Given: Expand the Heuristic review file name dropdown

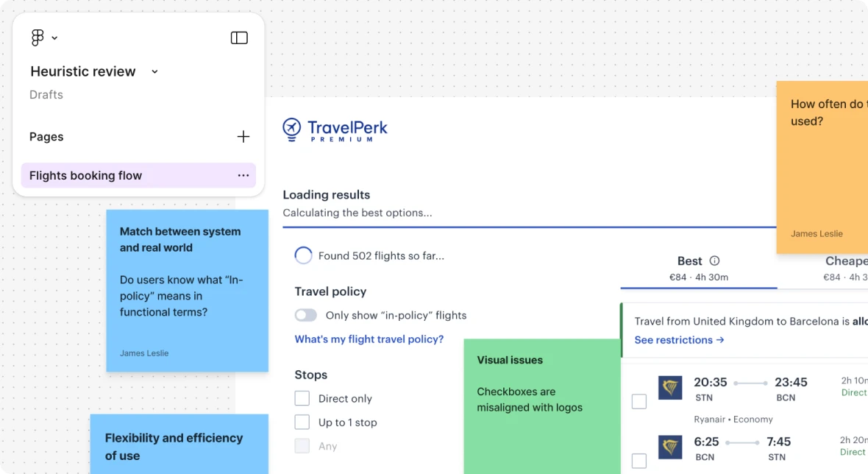Looking at the screenshot, I should [x=154, y=71].
